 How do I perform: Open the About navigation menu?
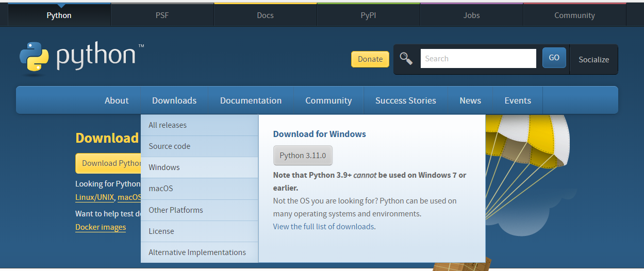tap(117, 101)
